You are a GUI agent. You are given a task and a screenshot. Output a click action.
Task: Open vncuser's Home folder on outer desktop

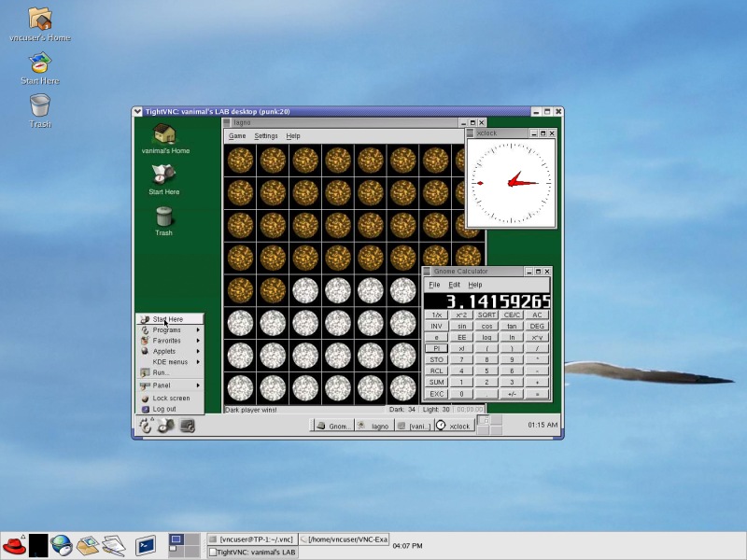39,19
